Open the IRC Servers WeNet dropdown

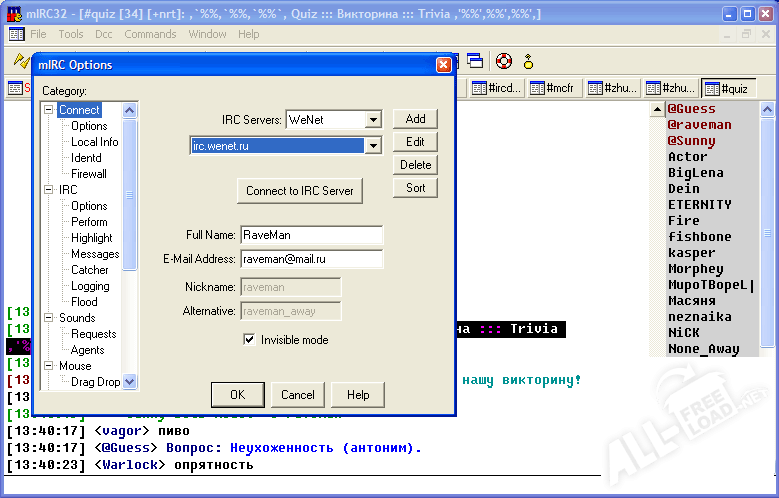click(373, 120)
